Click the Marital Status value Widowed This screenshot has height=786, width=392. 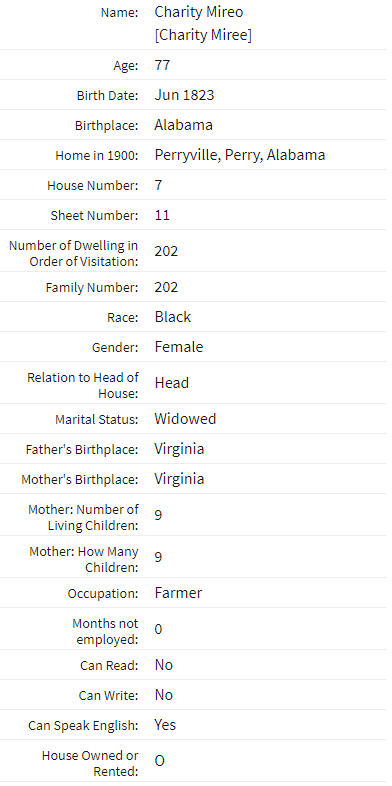(x=185, y=419)
